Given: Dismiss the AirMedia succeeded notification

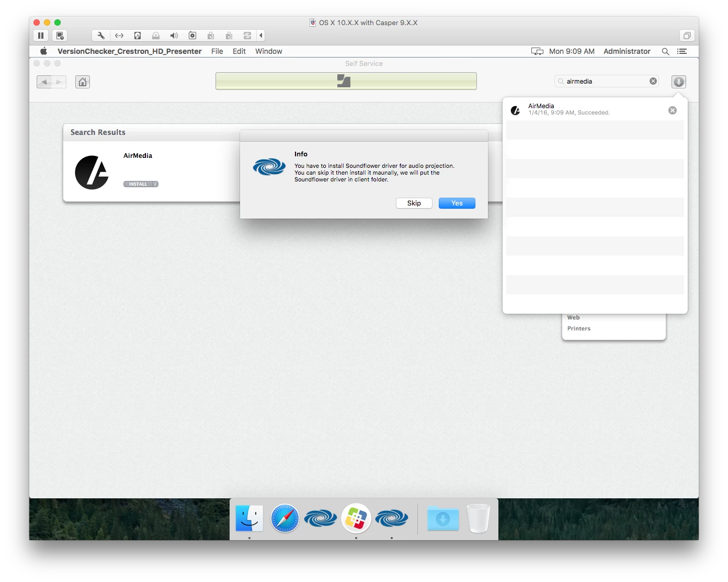Looking at the screenshot, I should 673,110.
